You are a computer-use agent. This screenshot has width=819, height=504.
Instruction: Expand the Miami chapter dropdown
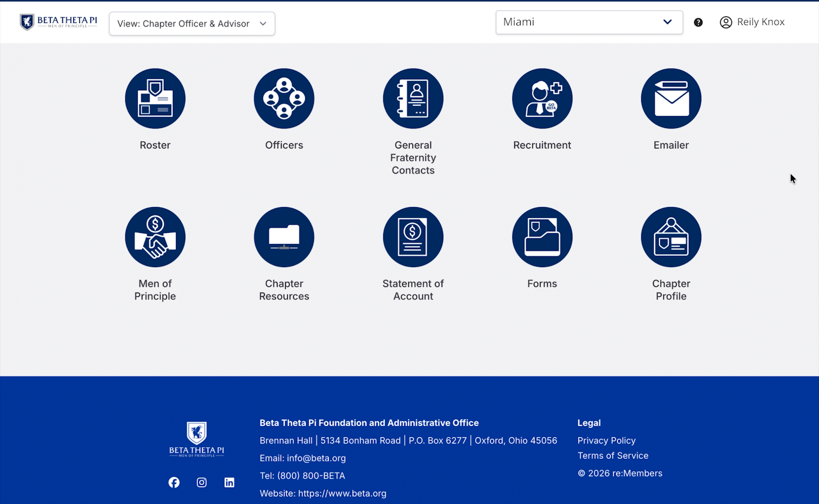(589, 22)
